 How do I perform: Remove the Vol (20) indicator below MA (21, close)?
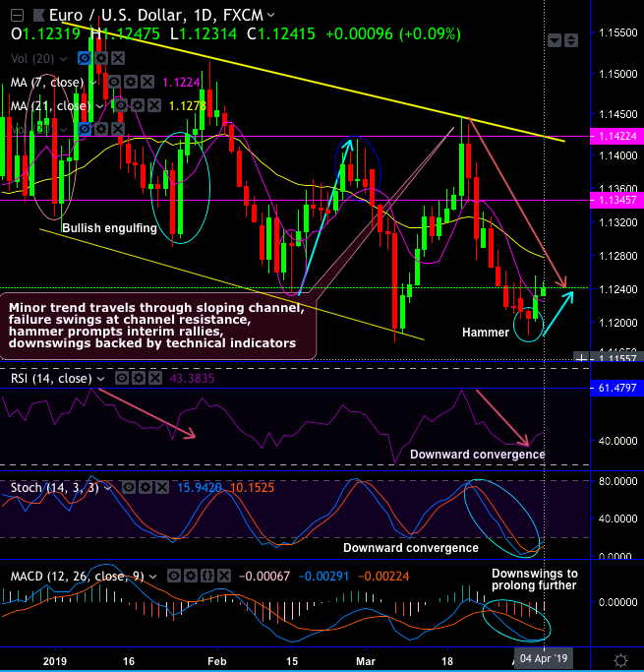pos(118,129)
